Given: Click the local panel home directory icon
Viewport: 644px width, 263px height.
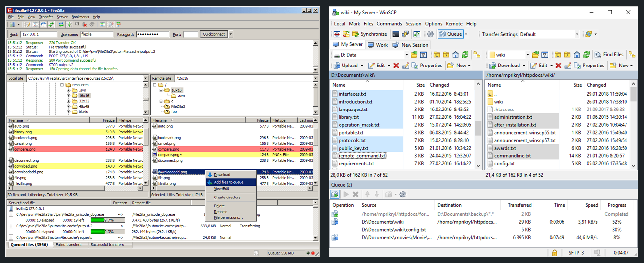Looking at the screenshot, I should tap(455, 55).
